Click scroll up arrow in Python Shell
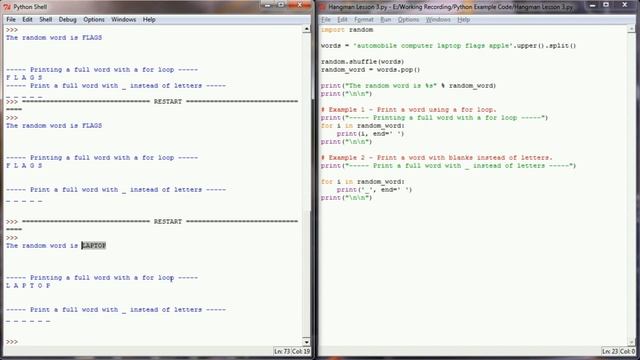 click(307, 29)
